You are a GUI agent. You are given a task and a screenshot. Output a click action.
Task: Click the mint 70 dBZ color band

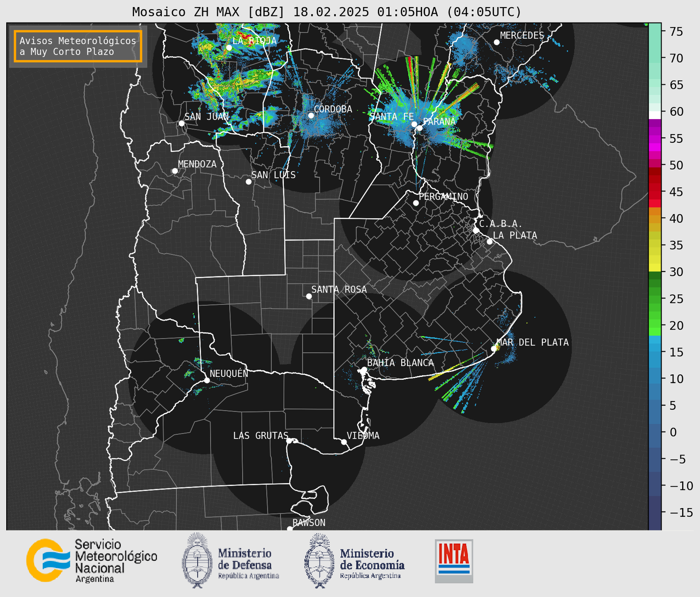click(x=654, y=58)
